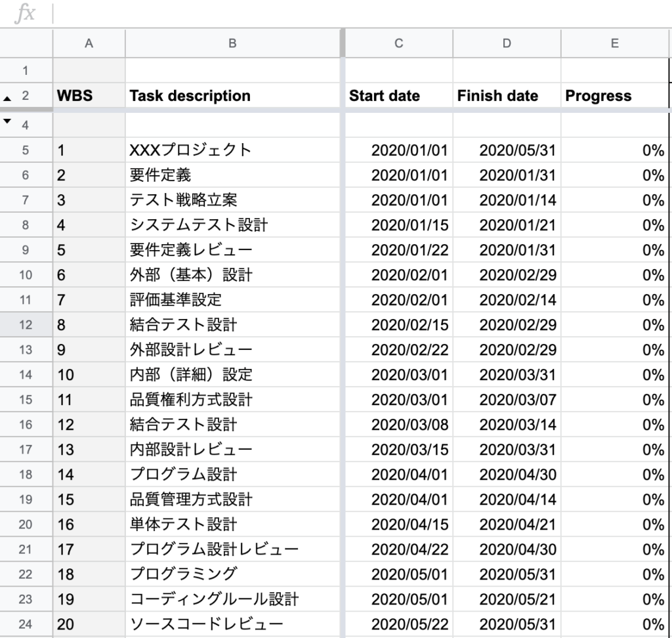
Task: Select 結合テスト設計 cell in row 16
Action: tap(232, 425)
